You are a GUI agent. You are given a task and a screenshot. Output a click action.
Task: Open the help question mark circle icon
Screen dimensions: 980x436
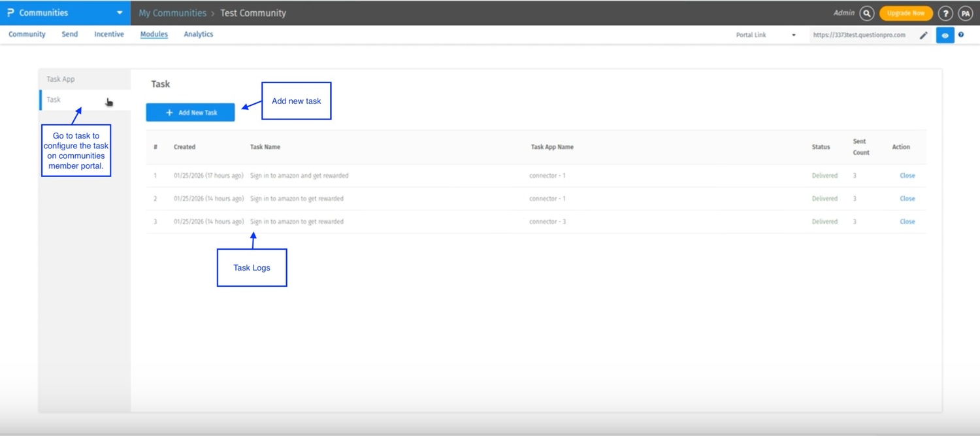click(945, 13)
